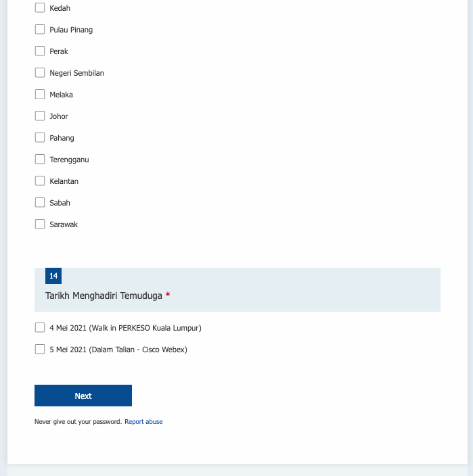The image size is (473, 476).
Task: Select the Kelantan checkbox
Action: tap(40, 181)
